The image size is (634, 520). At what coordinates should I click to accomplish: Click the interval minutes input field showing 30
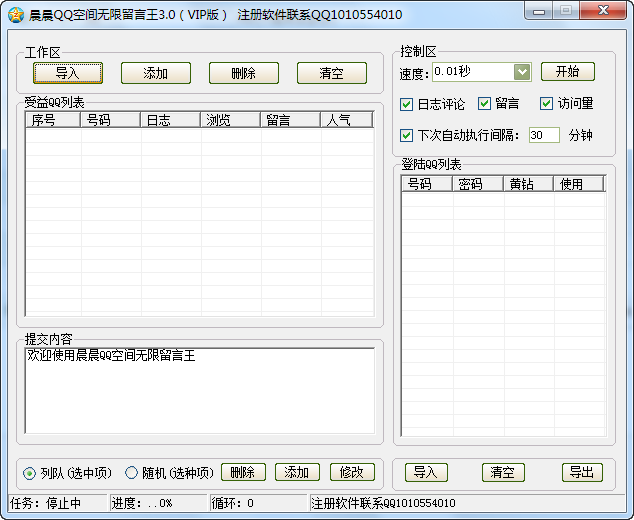pyautogui.click(x=544, y=135)
